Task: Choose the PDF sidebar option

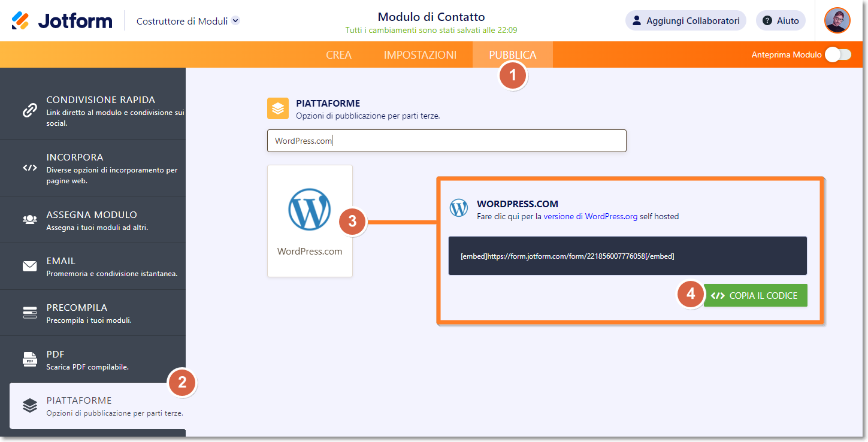Action: pyautogui.click(x=93, y=359)
